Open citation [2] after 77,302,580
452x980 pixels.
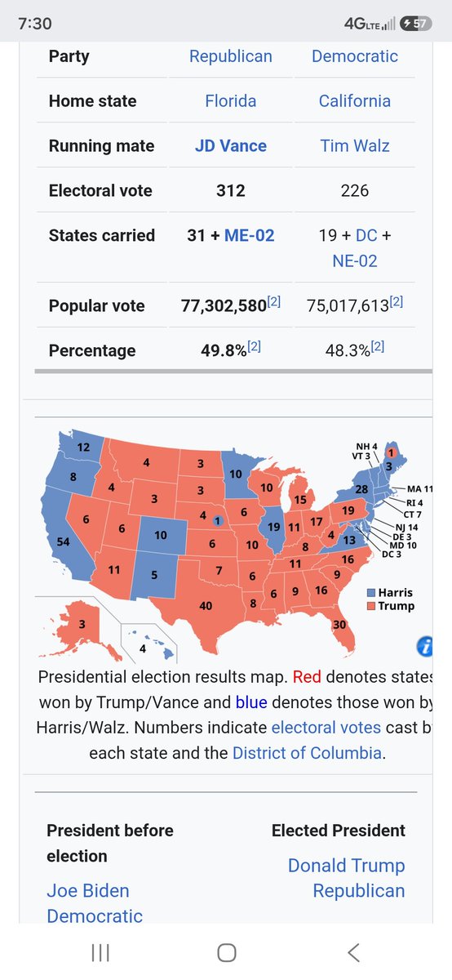(x=274, y=302)
